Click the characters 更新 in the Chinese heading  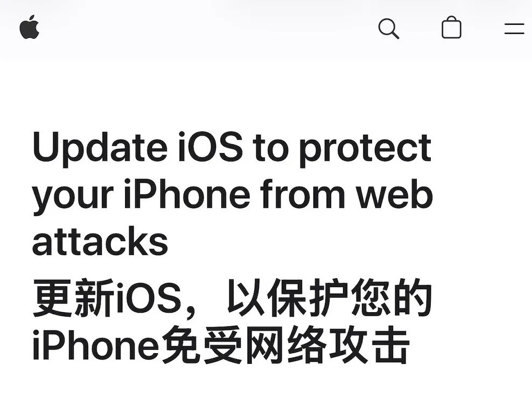(74, 298)
